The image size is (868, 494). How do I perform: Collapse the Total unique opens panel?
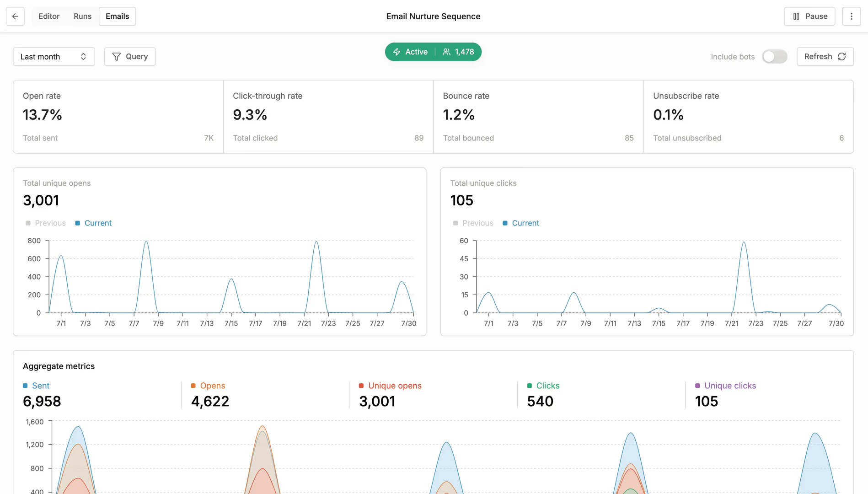pyautogui.click(x=57, y=183)
